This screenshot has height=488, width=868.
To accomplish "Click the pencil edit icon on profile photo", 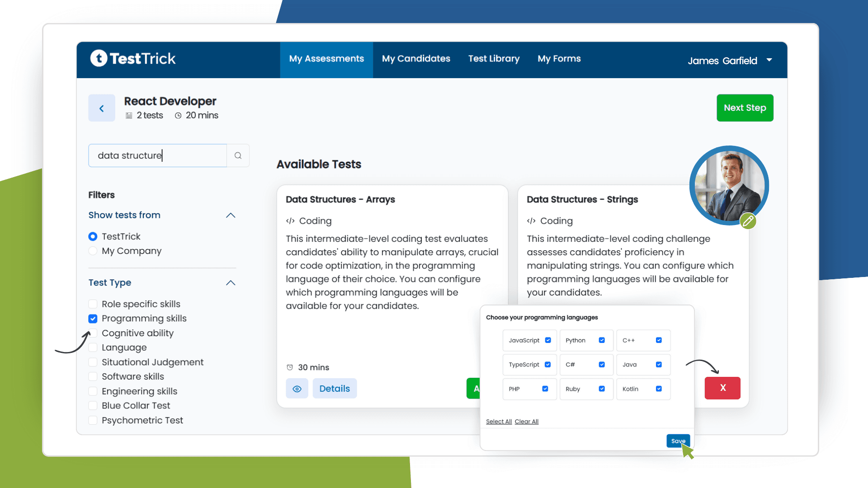I will (749, 221).
